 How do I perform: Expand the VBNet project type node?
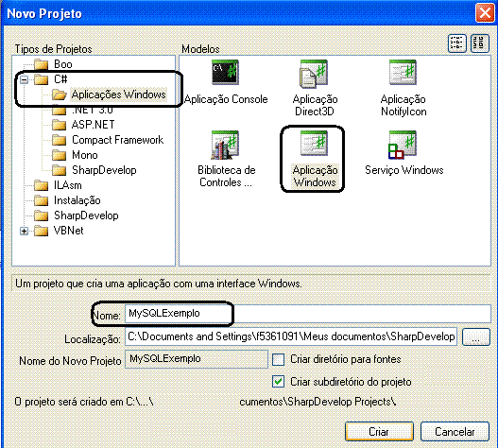pos(25,231)
